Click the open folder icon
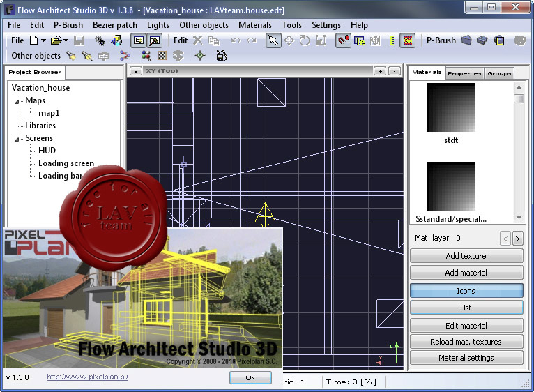The height and width of the screenshot is (392, 534). click(56, 40)
